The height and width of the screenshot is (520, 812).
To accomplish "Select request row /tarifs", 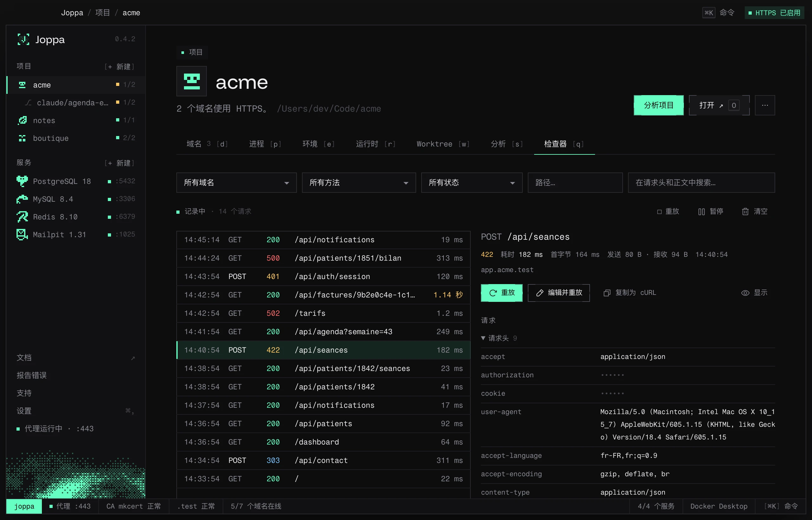I will [323, 313].
